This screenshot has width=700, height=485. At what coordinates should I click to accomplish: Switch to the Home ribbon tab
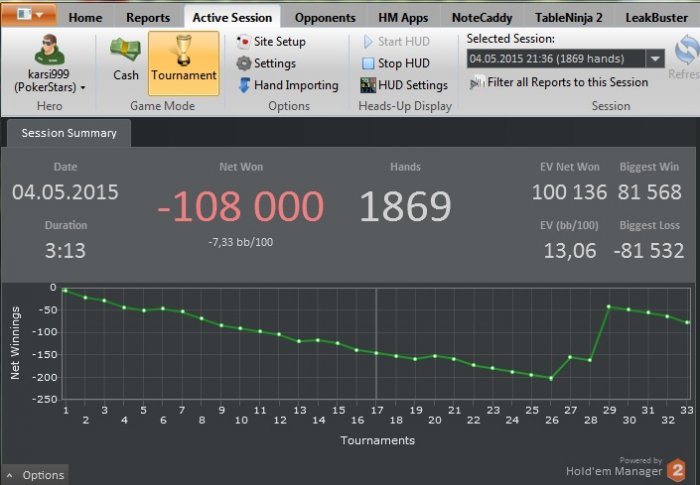[x=85, y=17]
